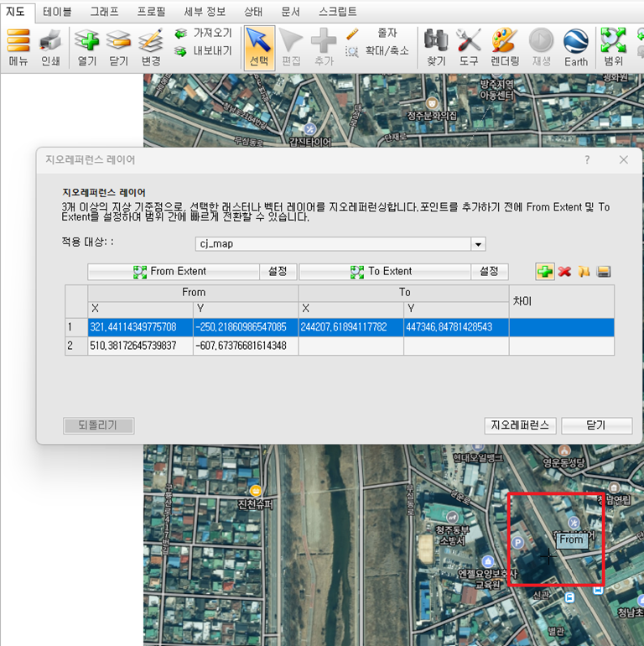Expand the cj_map layer dropdown
Screen dimensions: 644x646
pos(478,244)
